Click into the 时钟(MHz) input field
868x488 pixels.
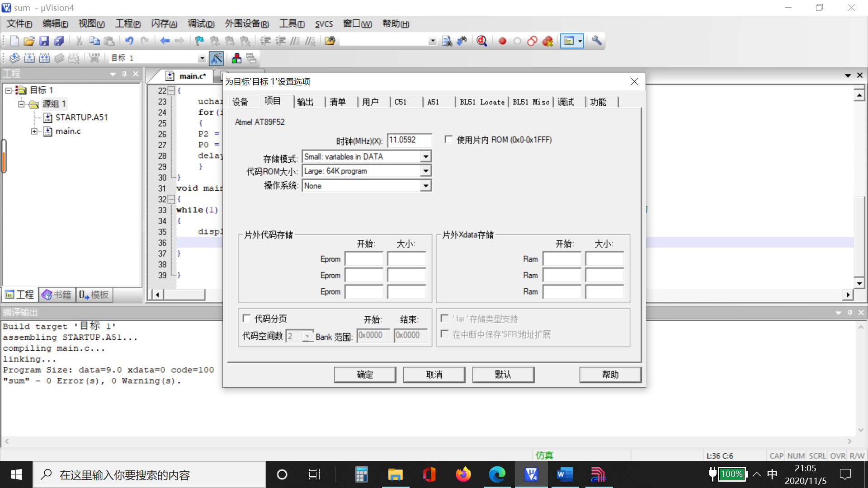tap(409, 140)
